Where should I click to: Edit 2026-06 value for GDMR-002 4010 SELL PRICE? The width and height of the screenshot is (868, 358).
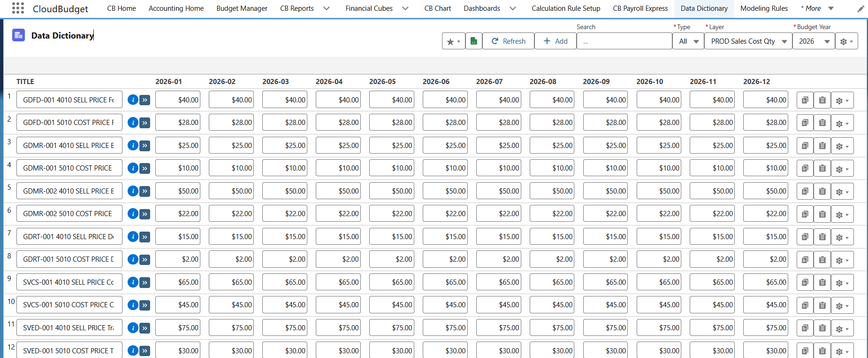pos(445,191)
